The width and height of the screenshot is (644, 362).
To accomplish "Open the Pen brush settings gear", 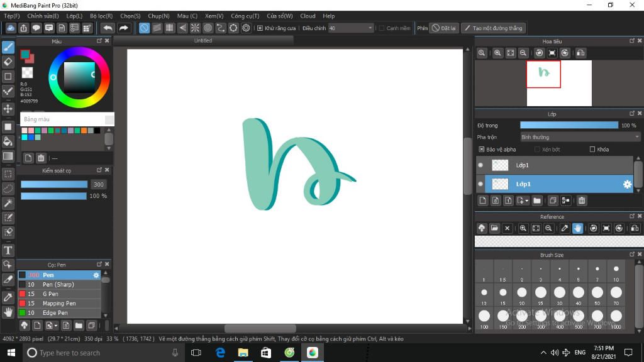I will pyautogui.click(x=96, y=275).
